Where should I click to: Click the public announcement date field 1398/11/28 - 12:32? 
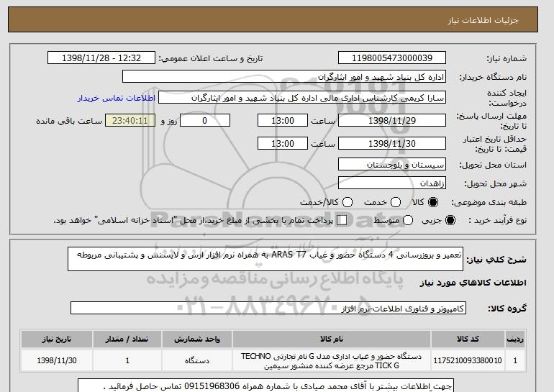[101, 58]
